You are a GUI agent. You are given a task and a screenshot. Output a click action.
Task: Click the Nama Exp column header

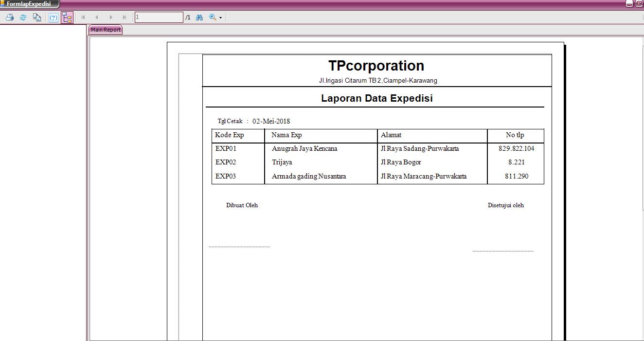[286, 135]
